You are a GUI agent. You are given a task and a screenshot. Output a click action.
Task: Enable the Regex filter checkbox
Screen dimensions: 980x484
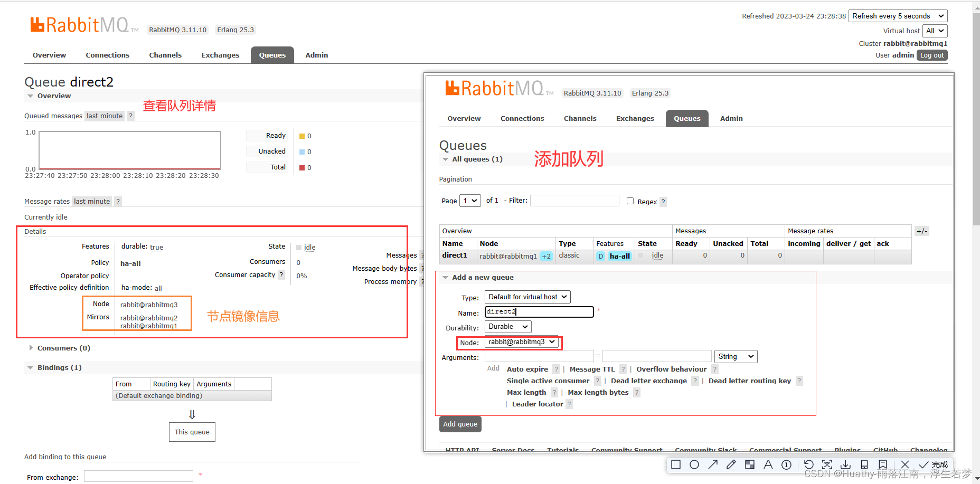point(630,201)
